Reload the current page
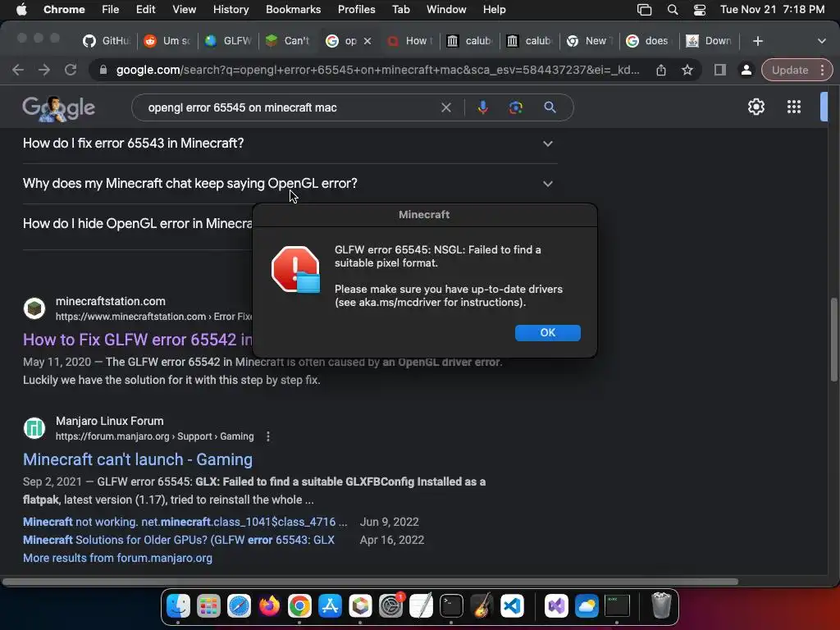This screenshot has width=840, height=630. pyautogui.click(x=71, y=70)
